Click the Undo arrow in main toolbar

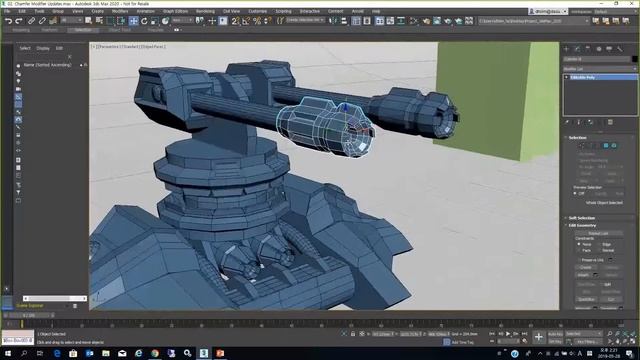pos(9,21)
